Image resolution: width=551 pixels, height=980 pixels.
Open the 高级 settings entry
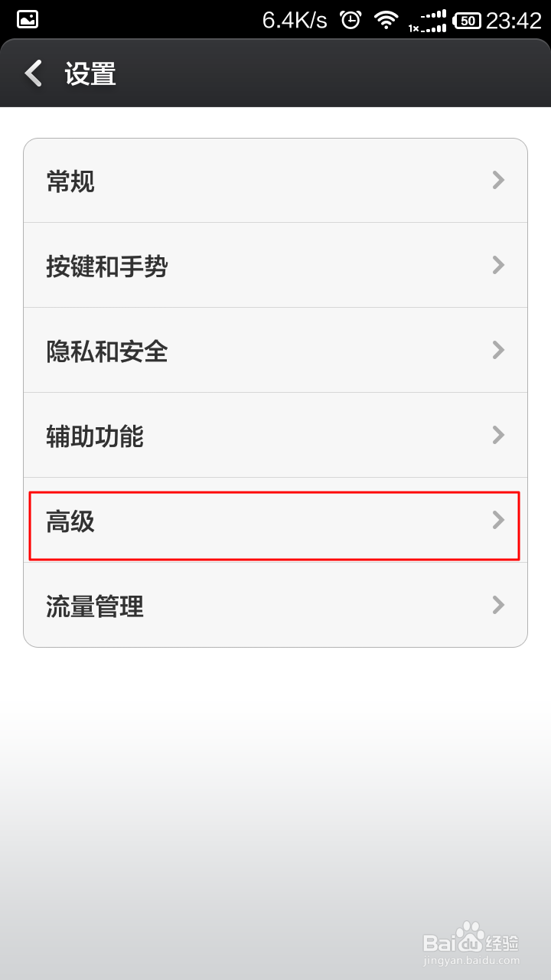275,521
